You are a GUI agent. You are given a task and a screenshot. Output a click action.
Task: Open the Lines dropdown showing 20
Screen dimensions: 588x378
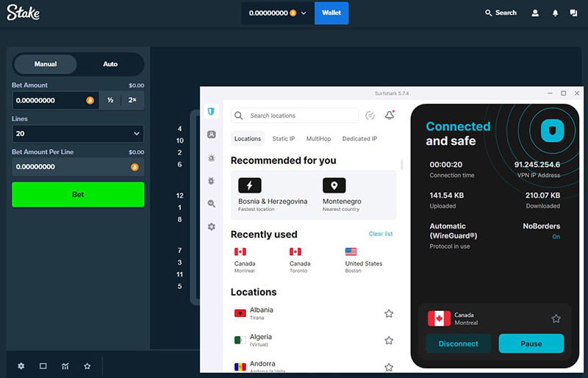pos(78,134)
